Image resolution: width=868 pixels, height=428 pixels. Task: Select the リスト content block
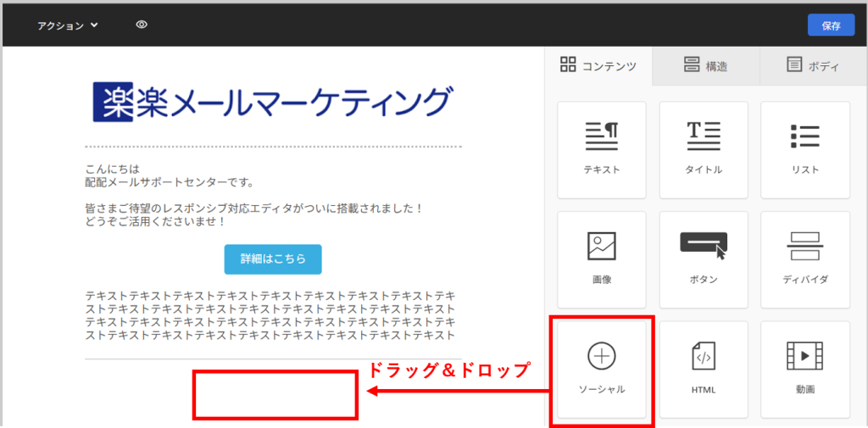[805, 150]
